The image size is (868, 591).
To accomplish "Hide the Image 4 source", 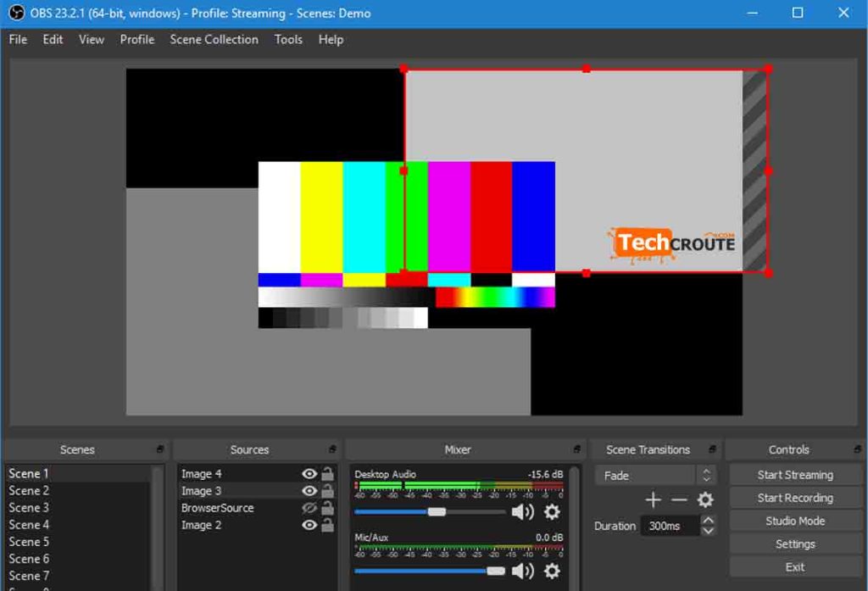I will [x=309, y=474].
